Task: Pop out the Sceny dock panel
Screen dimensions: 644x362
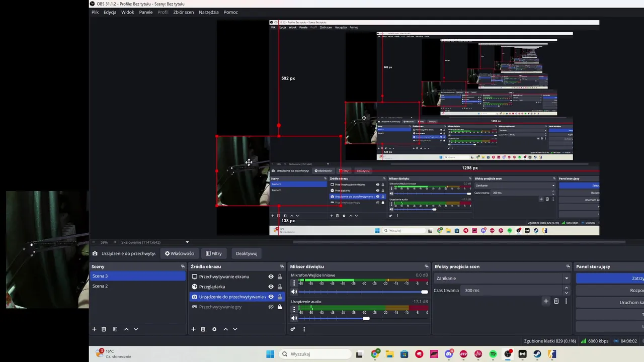Action: (183, 266)
